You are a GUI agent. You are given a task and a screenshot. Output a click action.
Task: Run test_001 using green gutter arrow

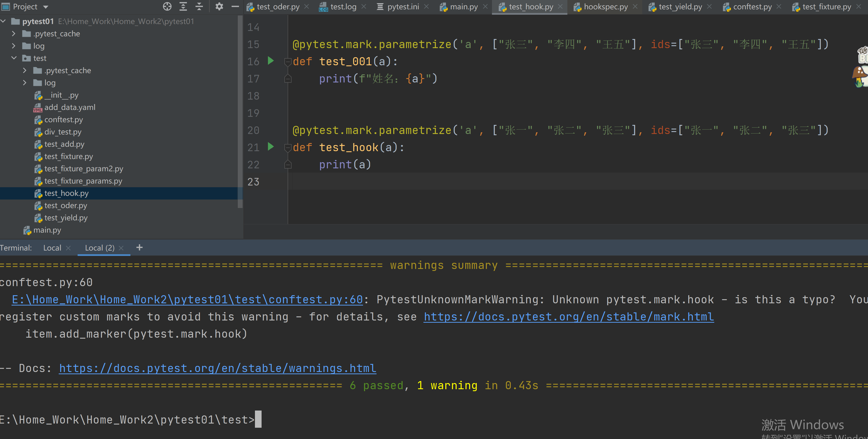pyautogui.click(x=271, y=61)
